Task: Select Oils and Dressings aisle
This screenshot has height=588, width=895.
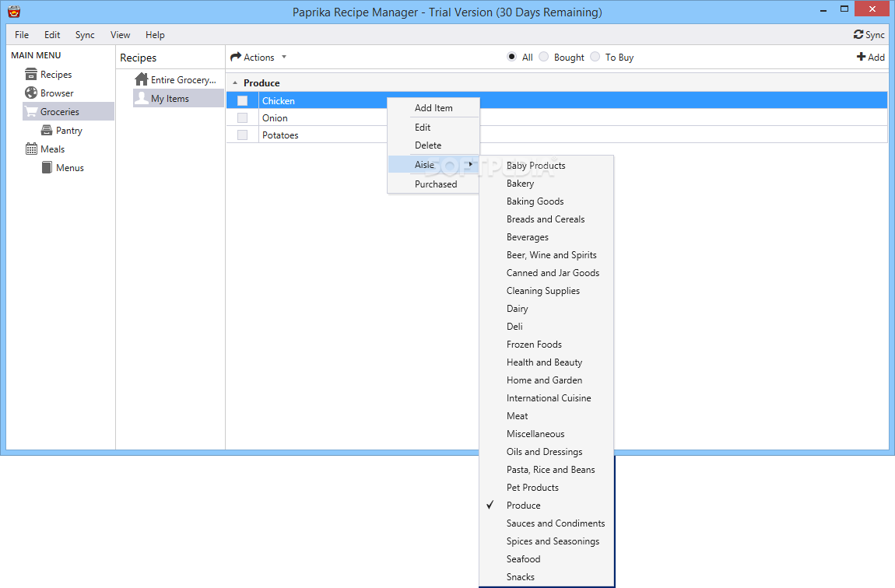Action: point(546,452)
